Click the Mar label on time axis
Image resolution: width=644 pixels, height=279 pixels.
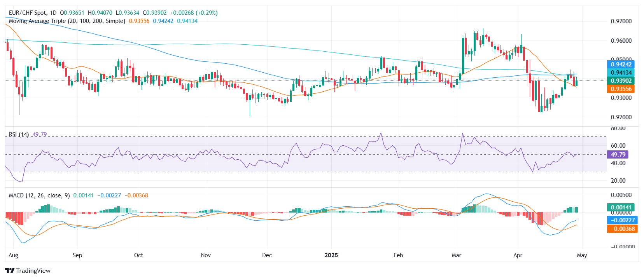[x=457, y=255]
